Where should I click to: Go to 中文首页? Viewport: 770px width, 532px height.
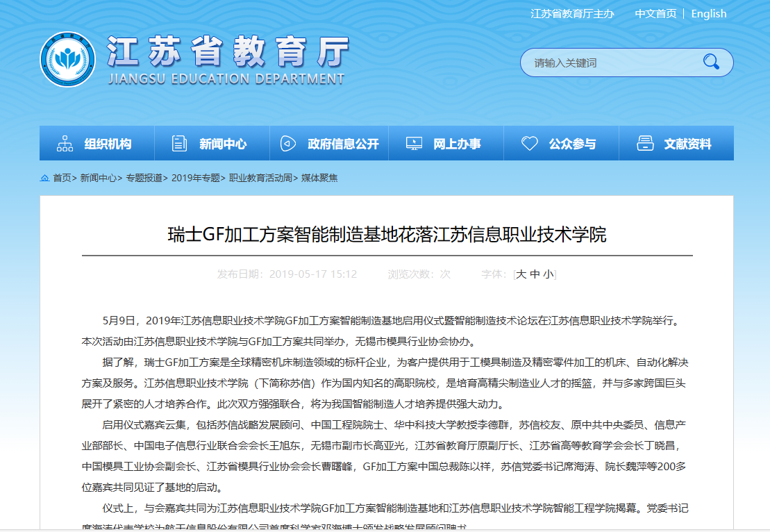tap(655, 14)
